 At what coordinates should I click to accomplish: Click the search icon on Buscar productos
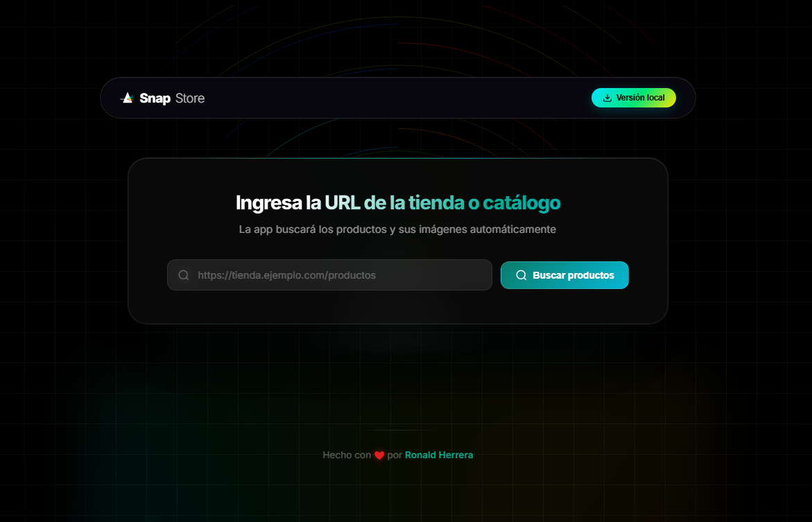(521, 275)
